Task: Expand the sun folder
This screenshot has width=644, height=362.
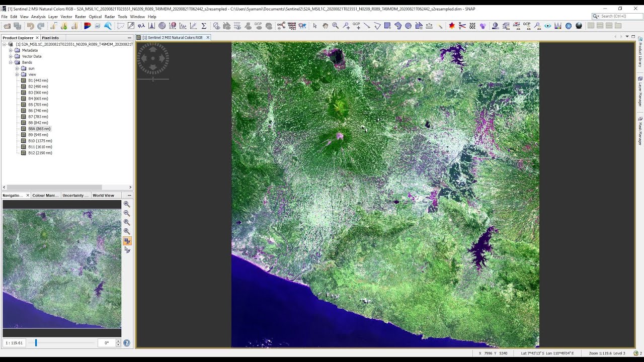Action: coord(17,68)
